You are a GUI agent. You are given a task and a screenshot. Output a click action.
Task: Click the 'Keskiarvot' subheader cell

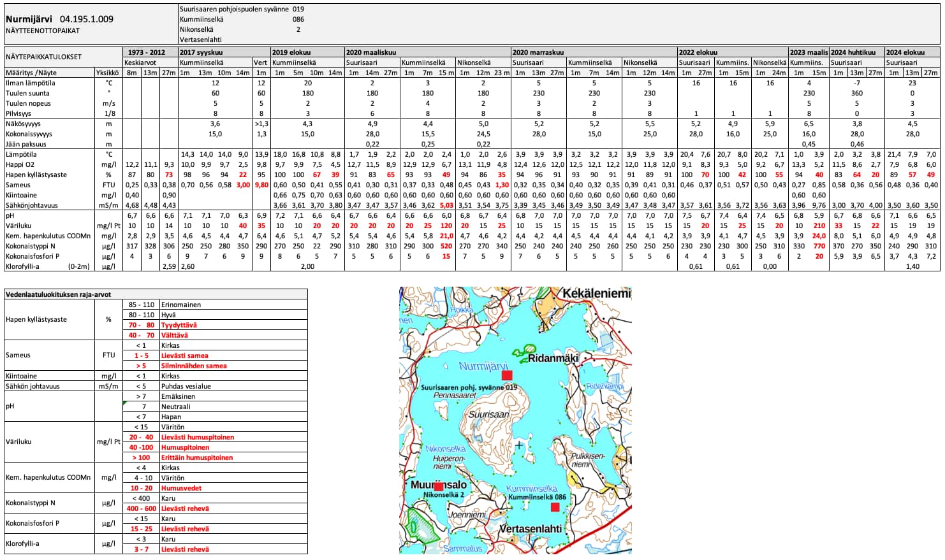(x=140, y=62)
